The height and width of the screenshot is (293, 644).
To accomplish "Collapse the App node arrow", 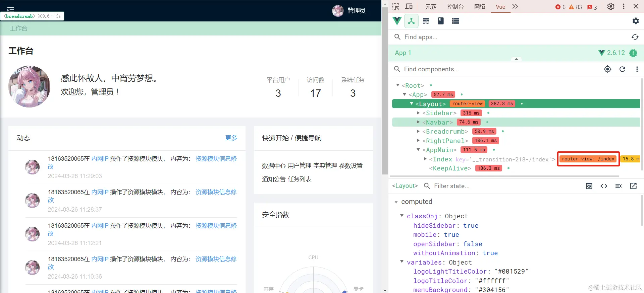I will [405, 94].
